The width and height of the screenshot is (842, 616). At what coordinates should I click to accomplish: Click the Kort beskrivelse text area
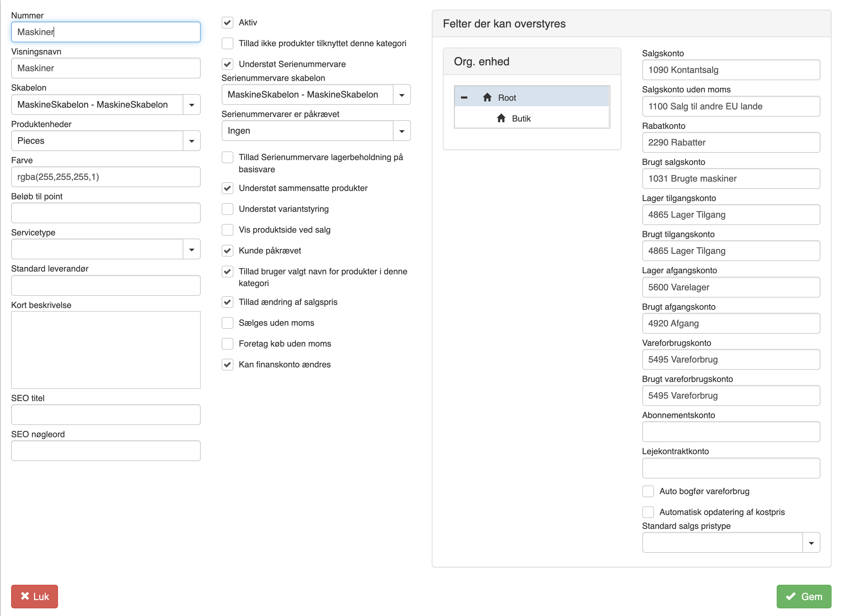(x=106, y=350)
